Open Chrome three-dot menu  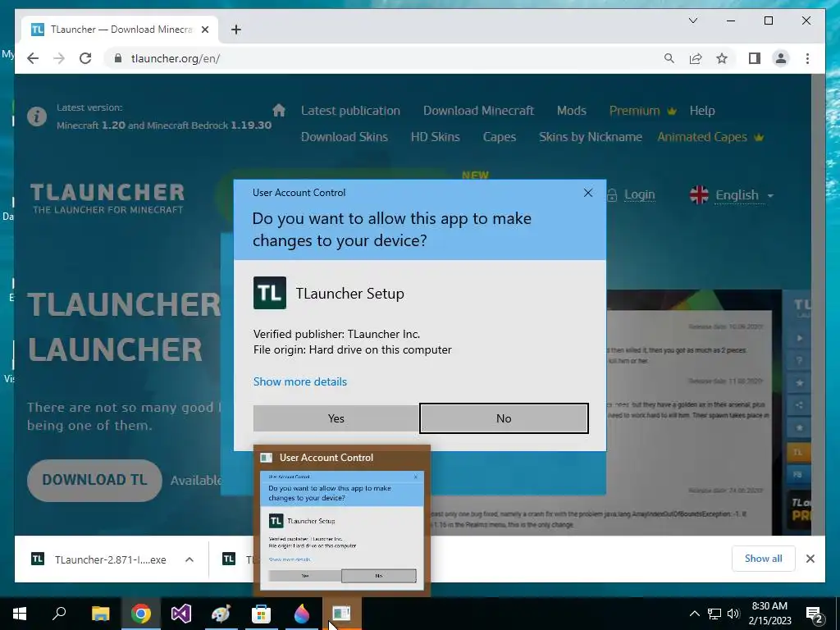point(807,58)
